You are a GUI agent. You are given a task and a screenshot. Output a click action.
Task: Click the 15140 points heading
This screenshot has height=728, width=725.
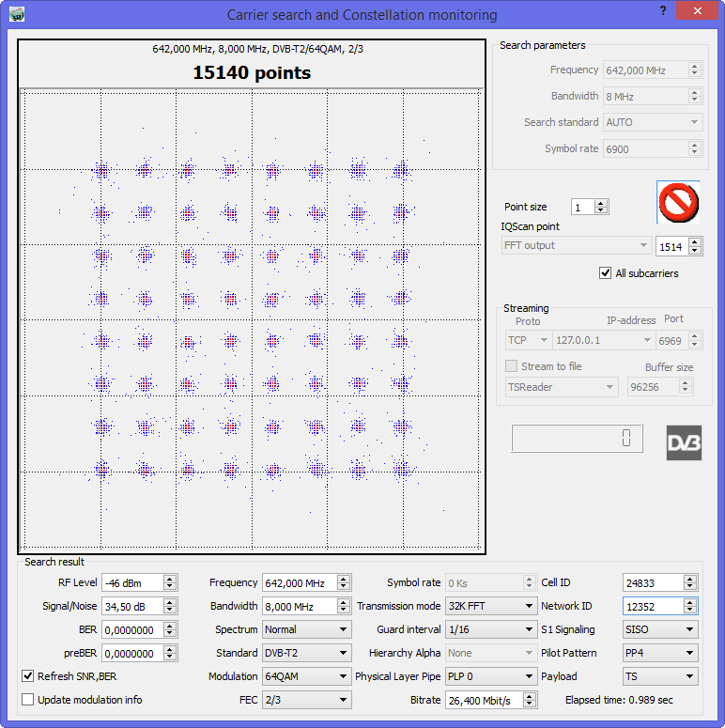[x=252, y=72]
